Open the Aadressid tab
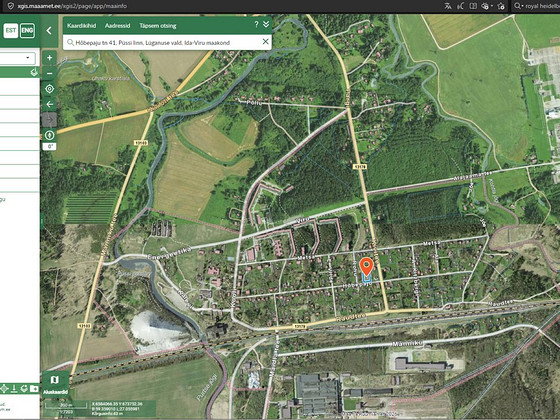Image resolution: width=560 pixels, height=420 pixels. click(118, 26)
